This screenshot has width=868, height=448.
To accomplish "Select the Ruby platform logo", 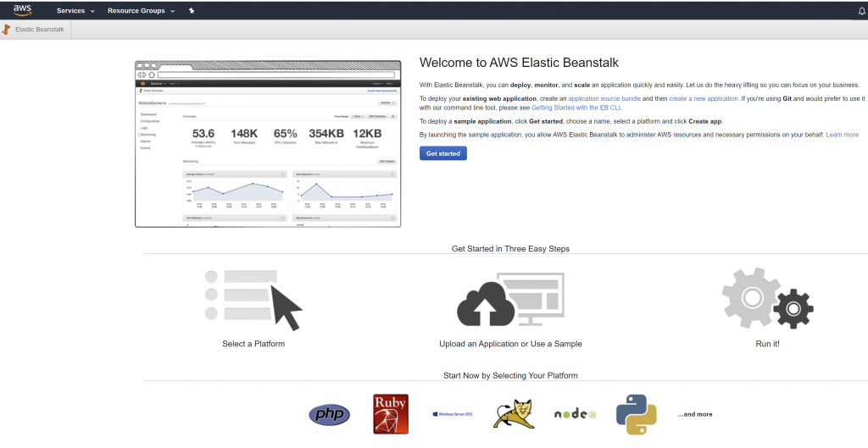I will 391,414.
